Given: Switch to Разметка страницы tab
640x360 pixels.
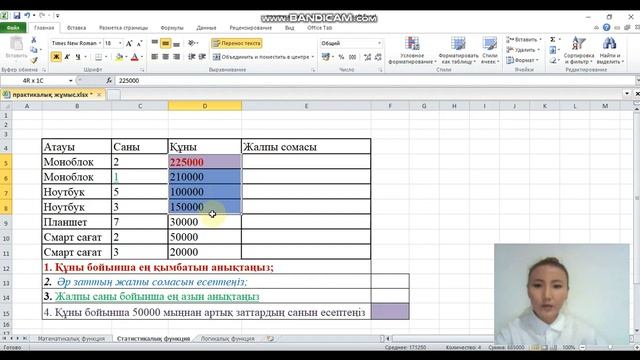Looking at the screenshot, I should click(x=123, y=28).
